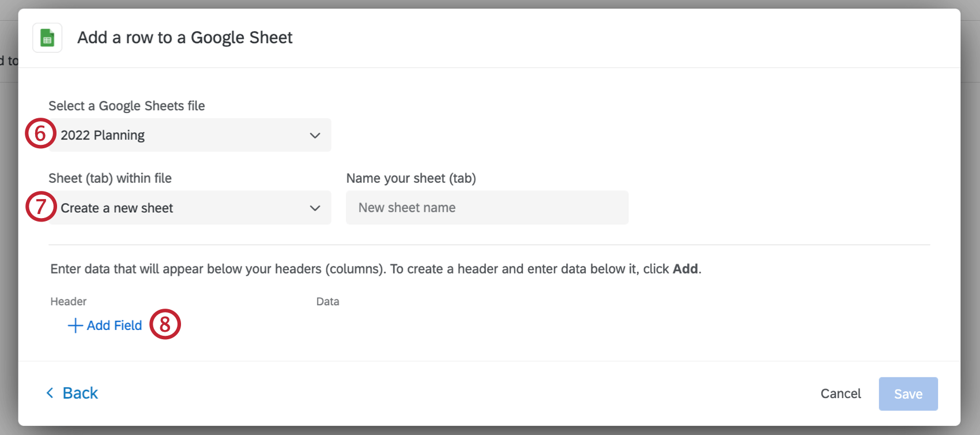This screenshot has width=980, height=435.
Task: Click the left arrow beside Back
Action: click(50, 393)
